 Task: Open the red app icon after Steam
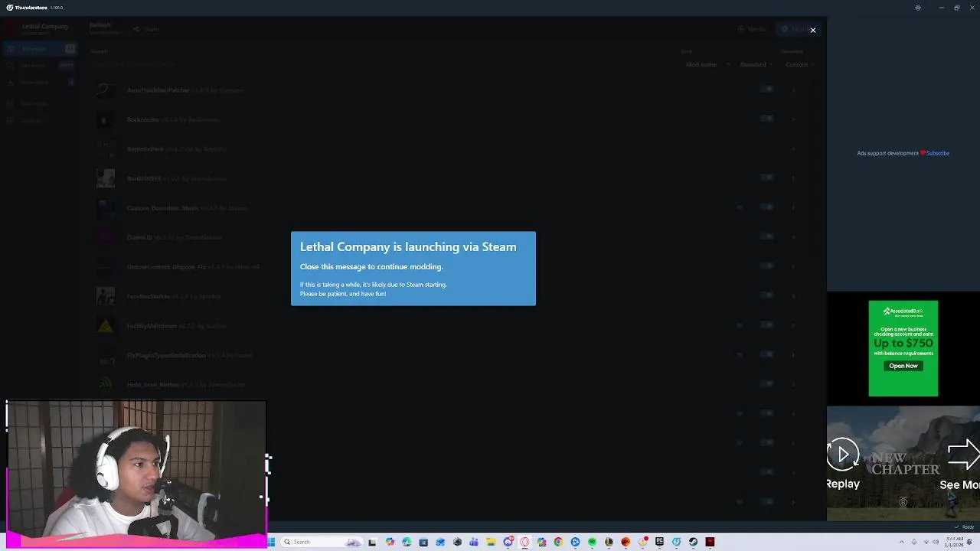[710, 542]
